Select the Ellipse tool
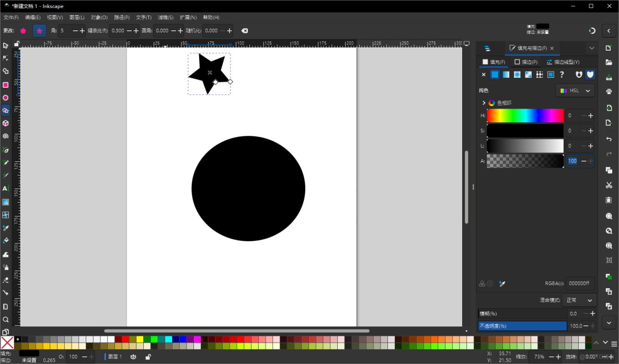The width and height of the screenshot is (619, 364). [7, 97]
